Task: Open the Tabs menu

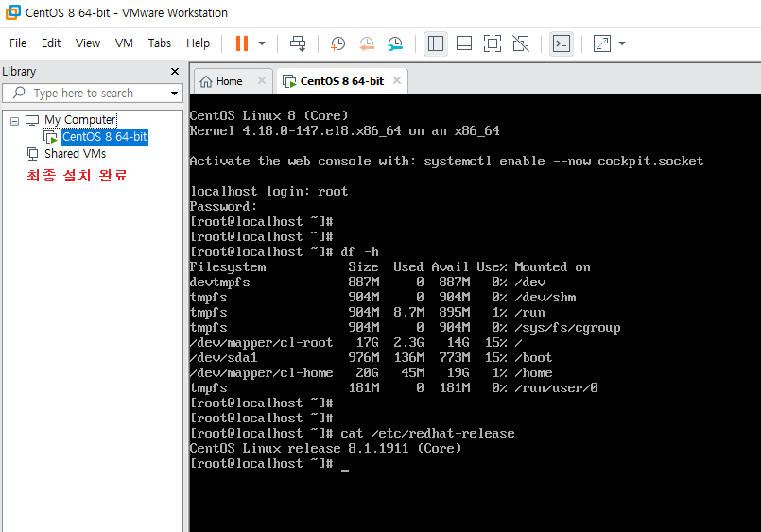Action: click(x=159, y=43)
